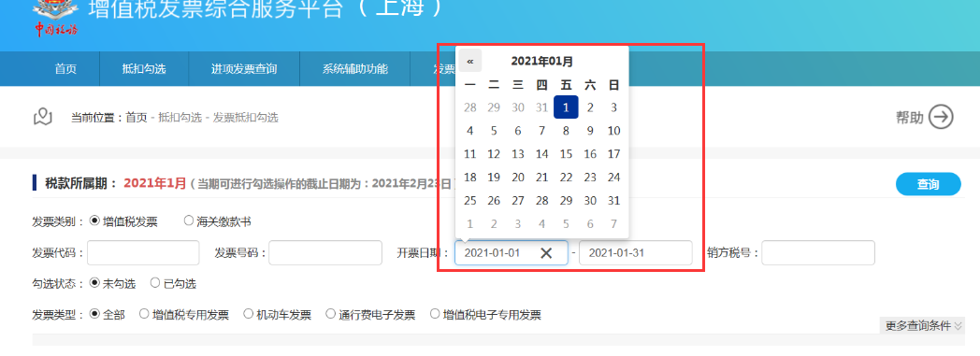Select 增值税电子专用发票 radio option
The height and width of the screenshot is (356, 980).
point(435,314)
